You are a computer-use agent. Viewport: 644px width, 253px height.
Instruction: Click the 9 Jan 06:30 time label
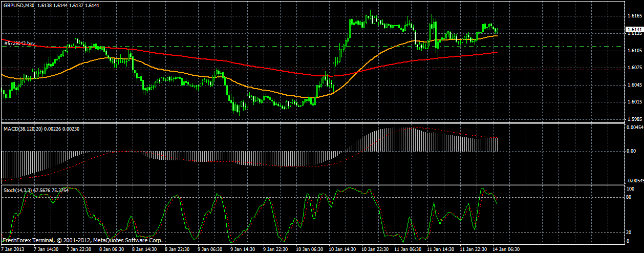(x=210, y=249)
